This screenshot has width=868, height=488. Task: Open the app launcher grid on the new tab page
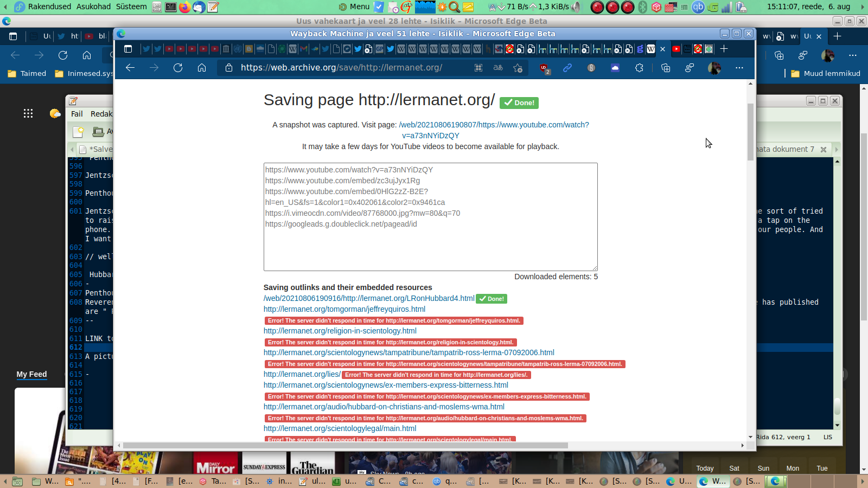28,113
